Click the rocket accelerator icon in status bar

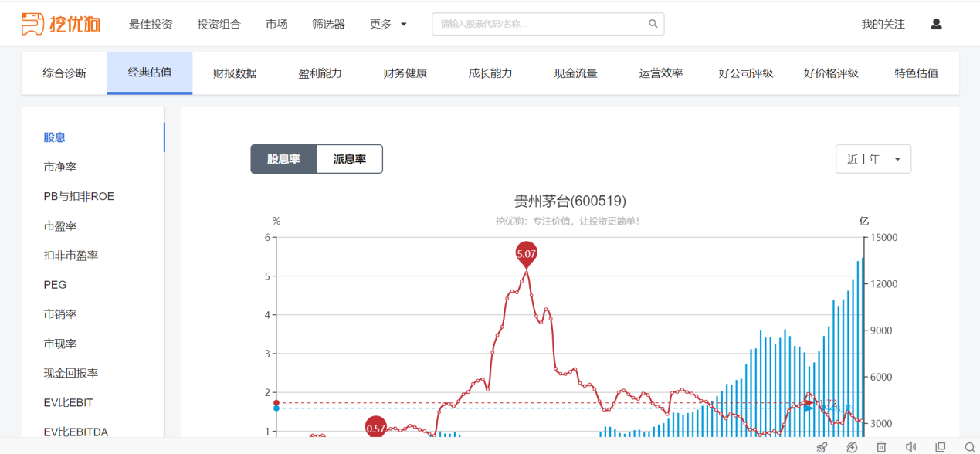[x=822, y=446]
